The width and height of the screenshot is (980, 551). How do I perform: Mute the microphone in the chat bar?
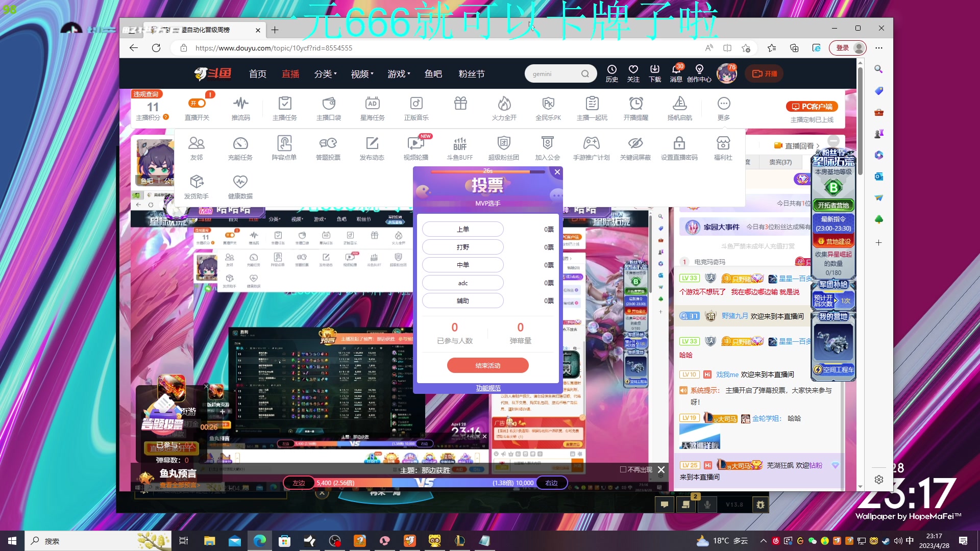(x=707, y=505)
